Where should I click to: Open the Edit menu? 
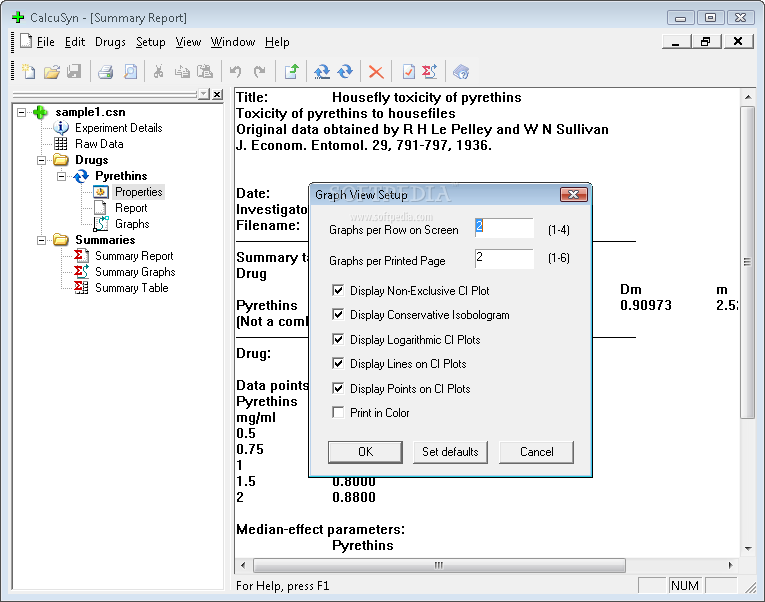[75, 42]
